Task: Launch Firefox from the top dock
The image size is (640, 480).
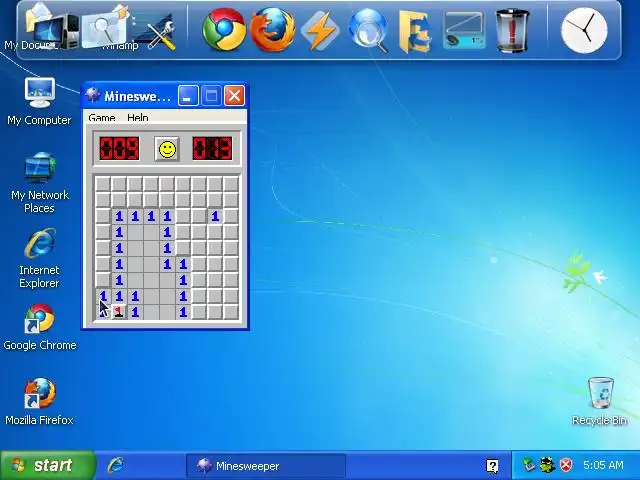Action: coord(272,30)
